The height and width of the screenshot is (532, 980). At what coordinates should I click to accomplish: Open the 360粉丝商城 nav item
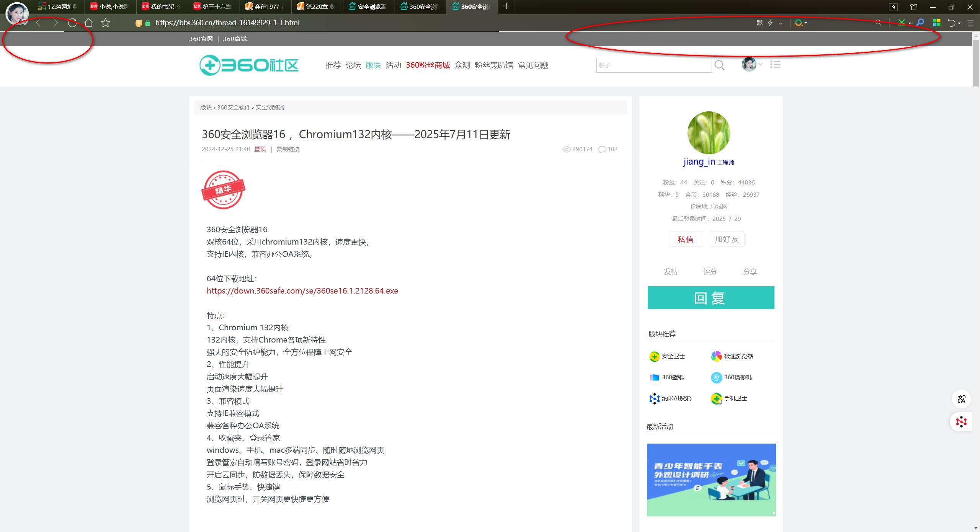coord(428,65)
